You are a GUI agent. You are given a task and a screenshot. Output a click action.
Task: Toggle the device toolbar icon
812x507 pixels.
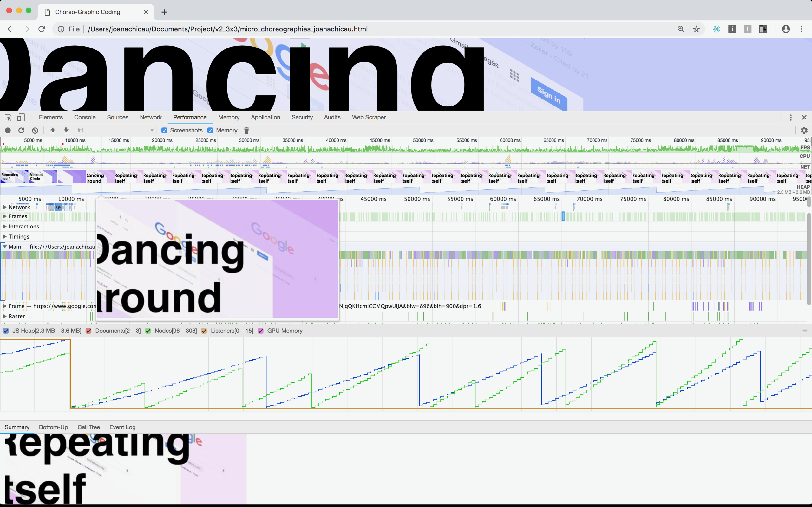click(x=21, y=117)
